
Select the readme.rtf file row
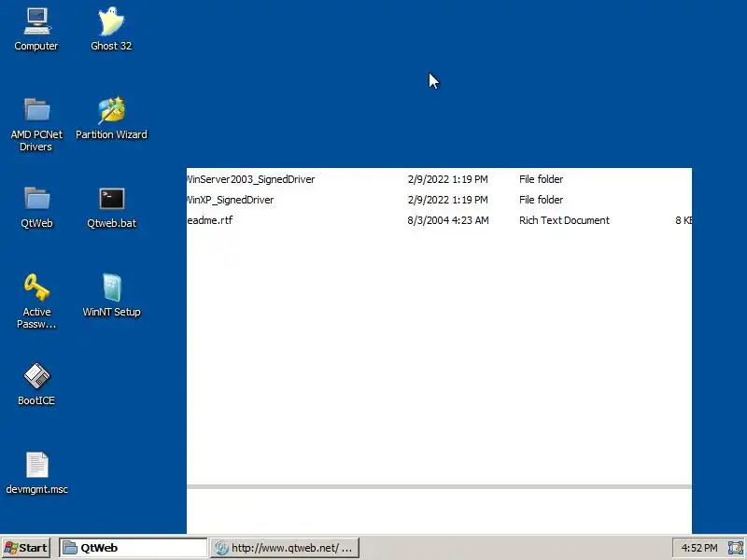pyautogui.click(x=439, y=220)
